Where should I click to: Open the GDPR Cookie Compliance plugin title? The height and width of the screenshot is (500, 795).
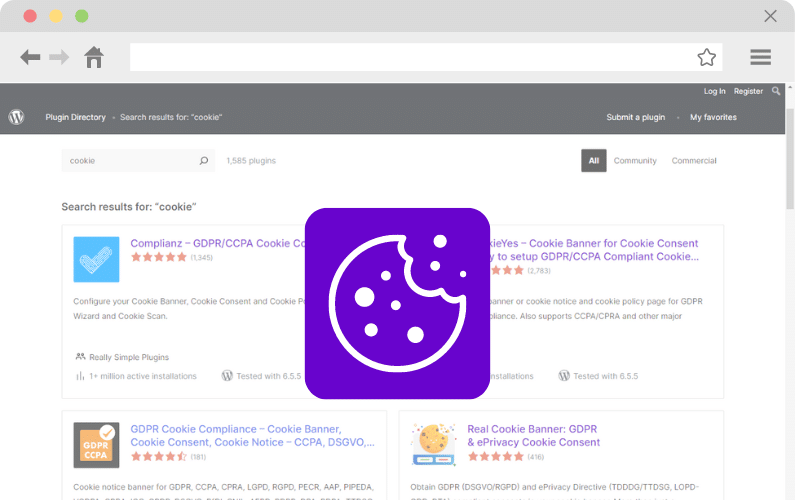pyautogui.click(x=252, y=436)
